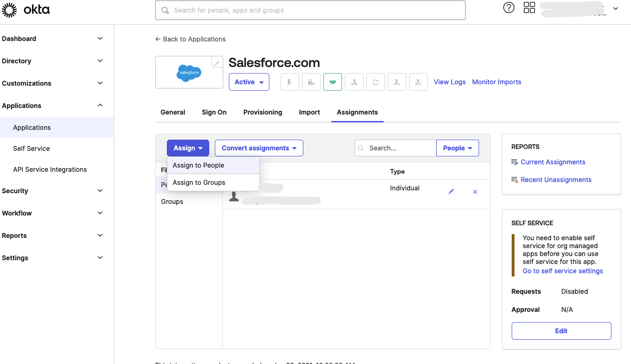Viewport: 631px width, 364px height.
Task: Click the Type column header
Action: click(398, 172)
